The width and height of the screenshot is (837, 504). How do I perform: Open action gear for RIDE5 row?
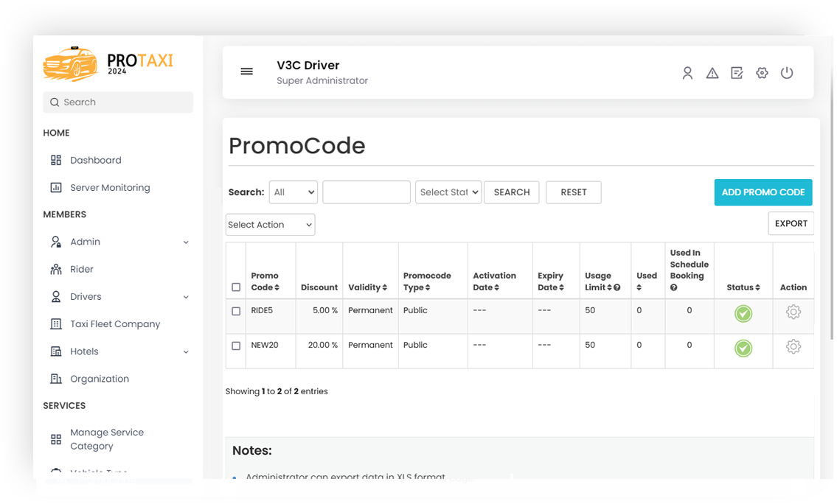pyautogui.click(x=793, y=312)
